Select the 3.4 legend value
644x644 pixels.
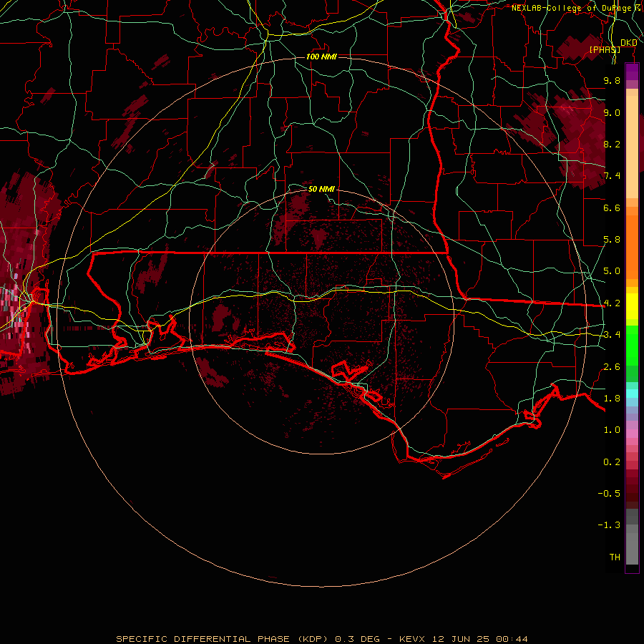point(612,335)
